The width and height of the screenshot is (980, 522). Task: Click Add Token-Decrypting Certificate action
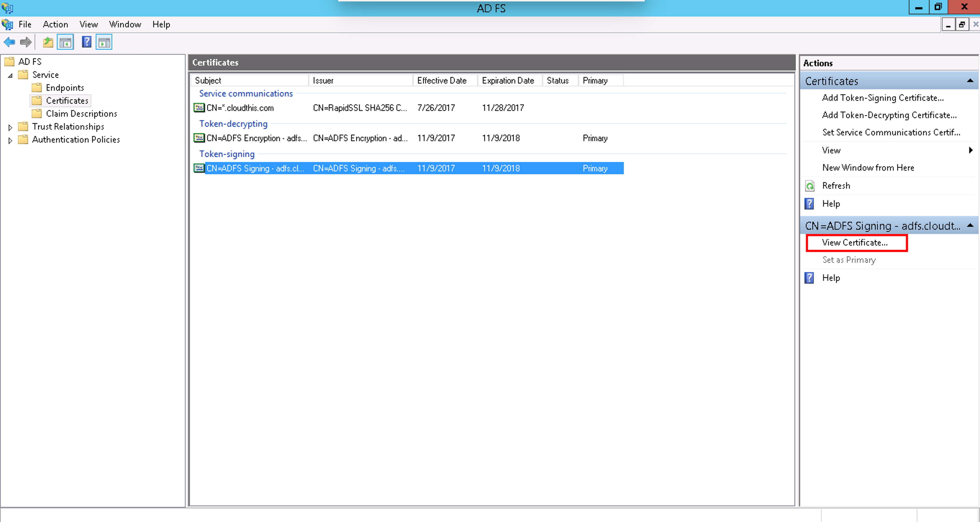[x=889, y=115]
